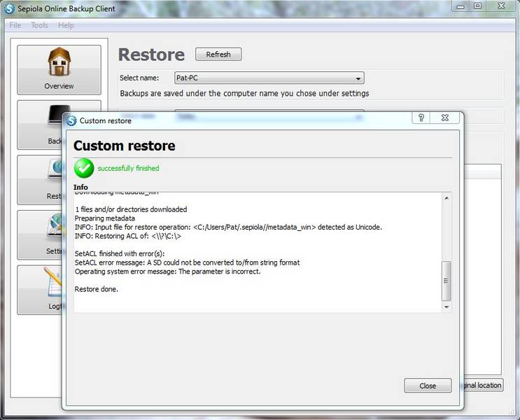This screenshot has height=420, width=520.
Task: Click the Sepiola logo in main title bar
Action: point(9,8)
